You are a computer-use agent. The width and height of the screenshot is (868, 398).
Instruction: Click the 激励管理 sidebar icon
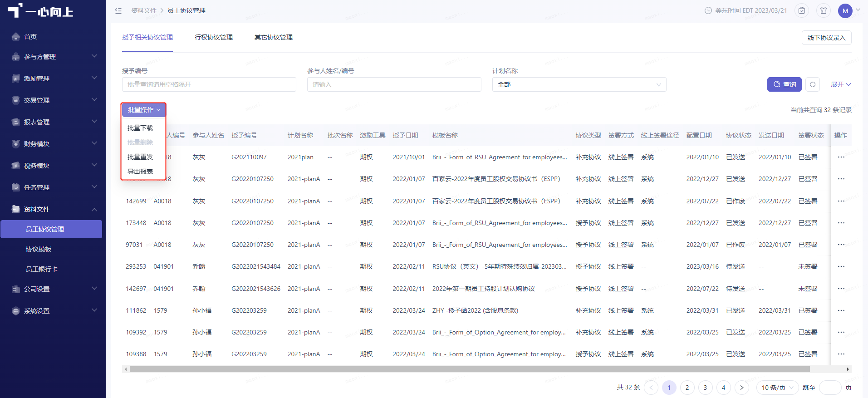pyautogui.click(x=16, y=79)
